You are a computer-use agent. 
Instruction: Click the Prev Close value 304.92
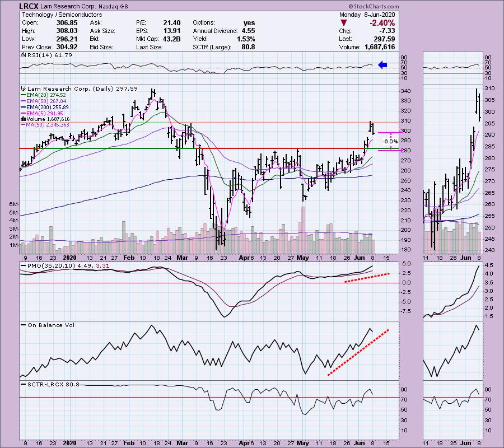(67, 47)
